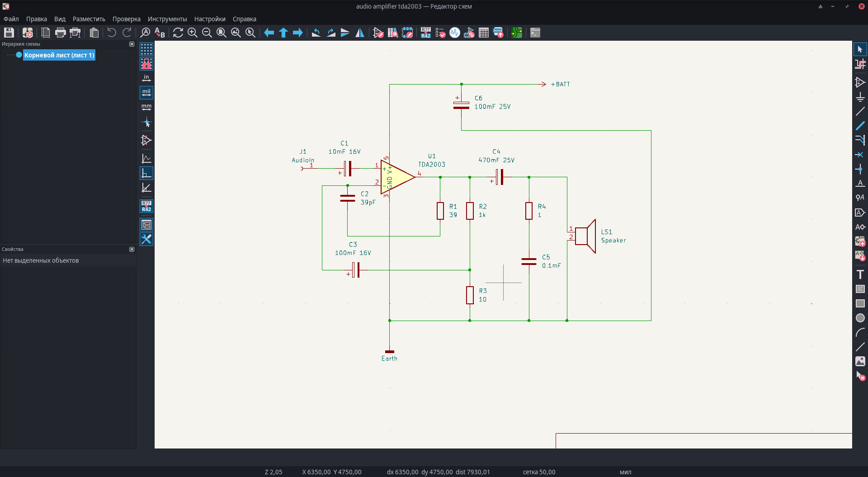Add a power symbol
Viewport: 868px width, 477px height.
[860, 97]
